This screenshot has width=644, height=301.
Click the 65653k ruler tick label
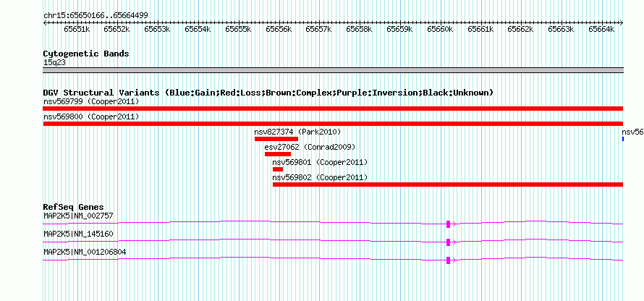(157, 29)
